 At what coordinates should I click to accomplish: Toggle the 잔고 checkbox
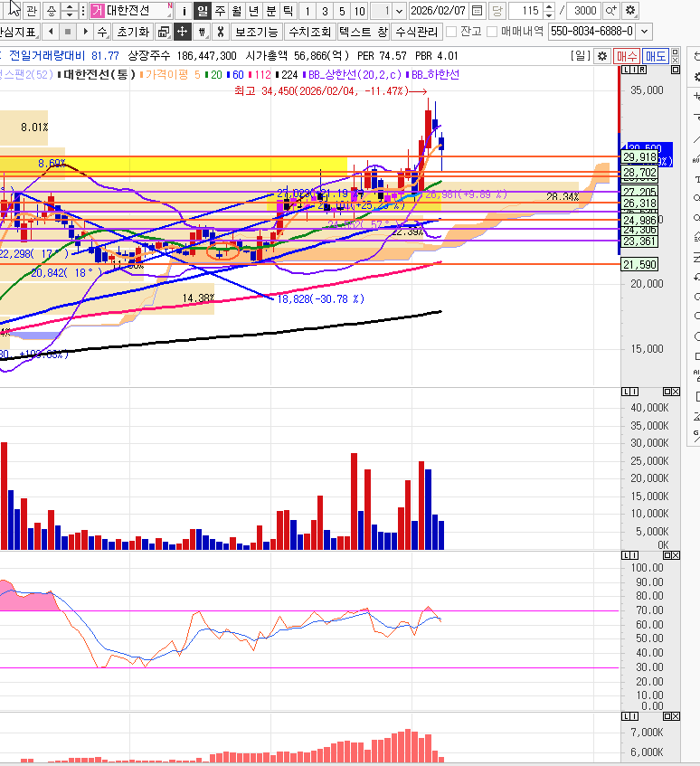coord(451,32)
